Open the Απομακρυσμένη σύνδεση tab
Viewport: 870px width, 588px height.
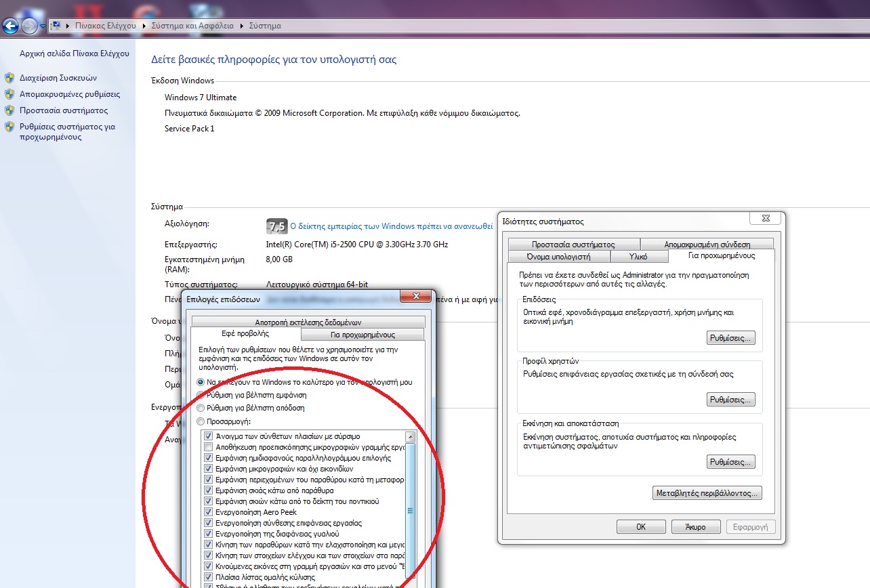707,245
